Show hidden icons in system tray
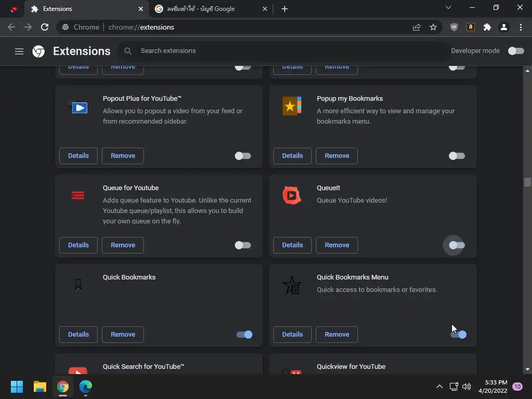532x399 pixels. coord(440,387)
